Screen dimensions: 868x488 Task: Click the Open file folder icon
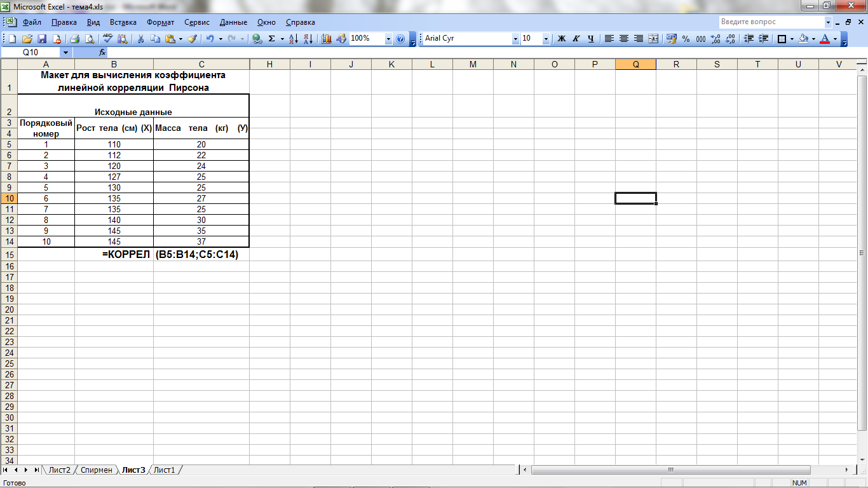click(x=27, y=39)
